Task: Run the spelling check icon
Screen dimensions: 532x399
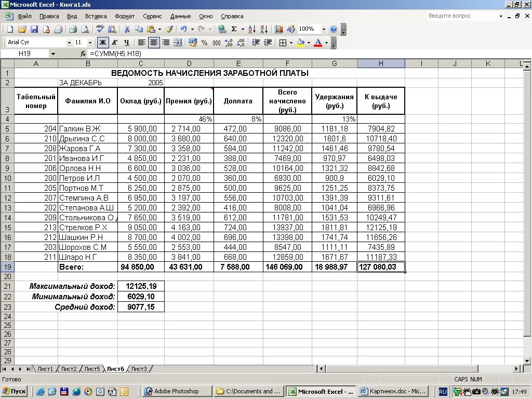Action: [x=100, y=29]
